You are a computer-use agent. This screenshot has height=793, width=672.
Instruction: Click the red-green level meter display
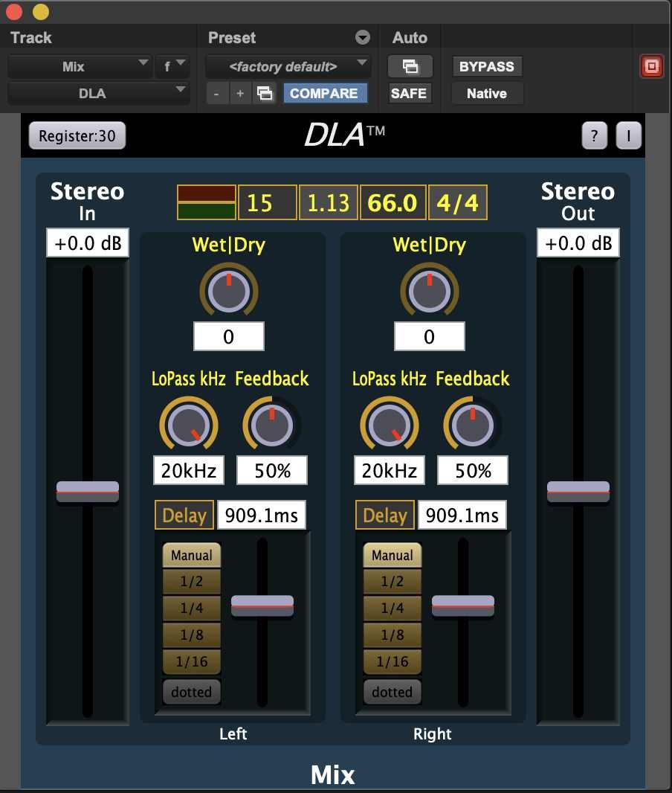pyautogui.click(x=206, y=202)
